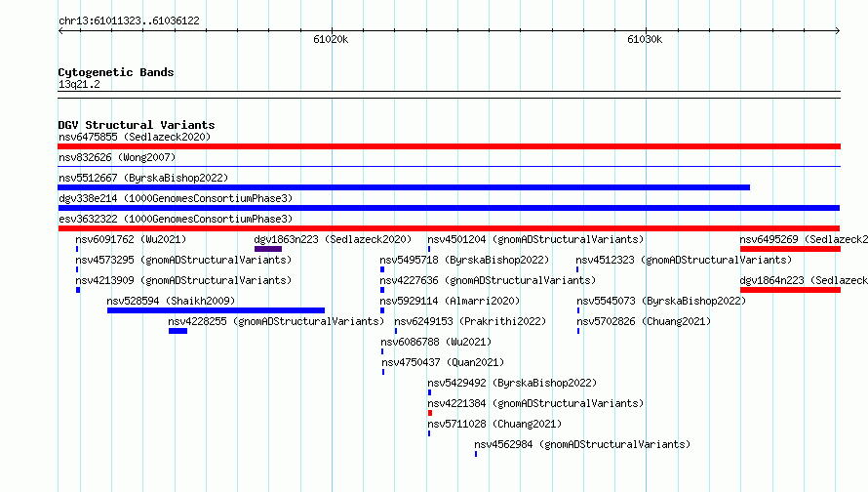Select the nsv5702826 (Chuang2021) label
This screenshot has height=492, width=868.
[644, 321]
